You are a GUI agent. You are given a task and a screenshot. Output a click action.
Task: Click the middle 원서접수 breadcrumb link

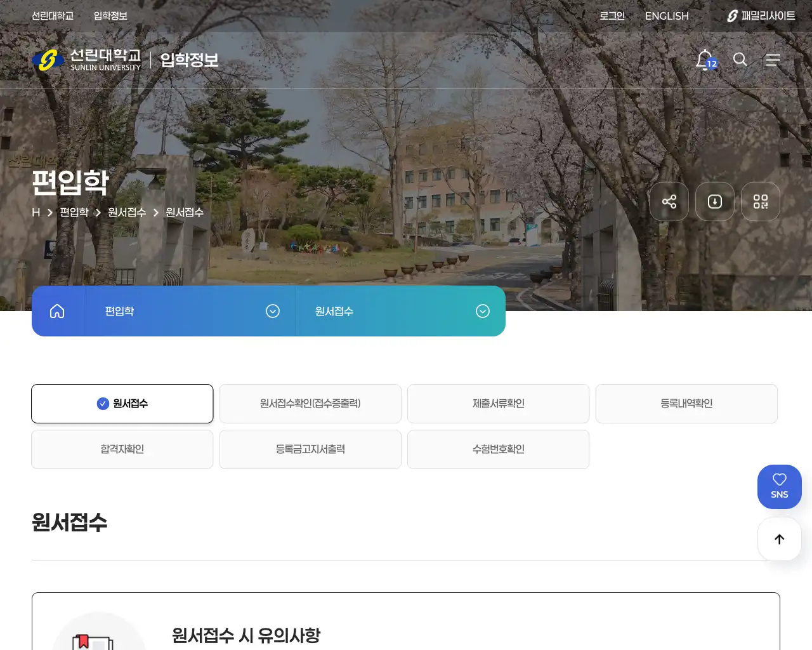[x=127, y=213]
